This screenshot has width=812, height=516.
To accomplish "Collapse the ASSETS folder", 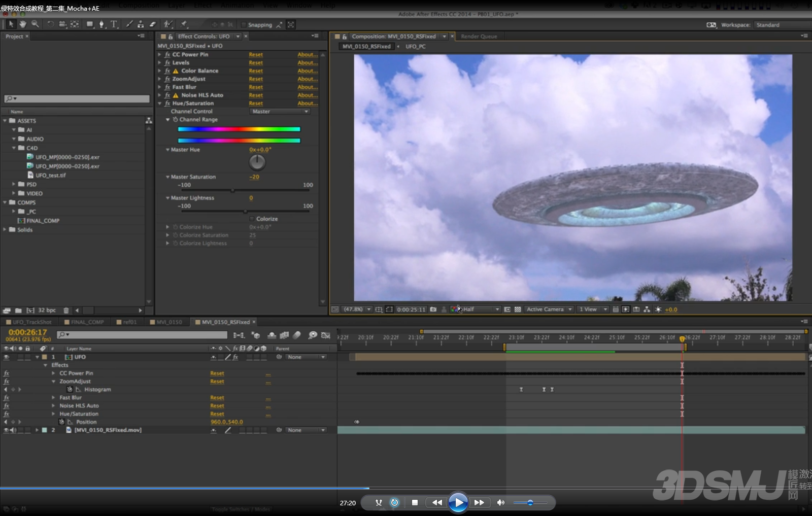I will [x=5, y=121].
